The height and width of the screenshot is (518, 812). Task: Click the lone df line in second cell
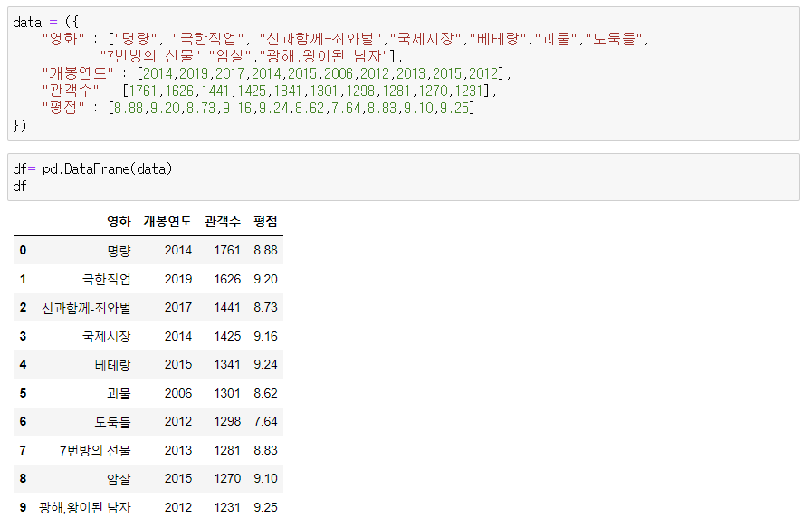click(20, 187)
